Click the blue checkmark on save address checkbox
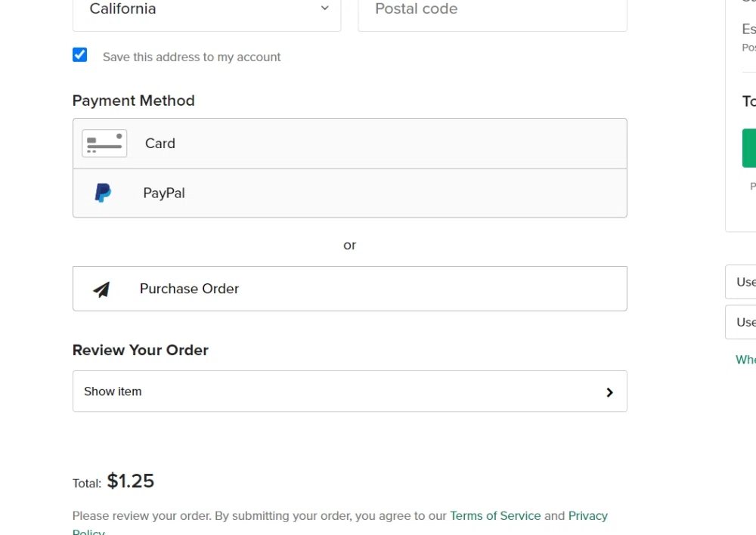Viewport: 756px width, 535px height. pyautogui.click(x=79, y=54)
